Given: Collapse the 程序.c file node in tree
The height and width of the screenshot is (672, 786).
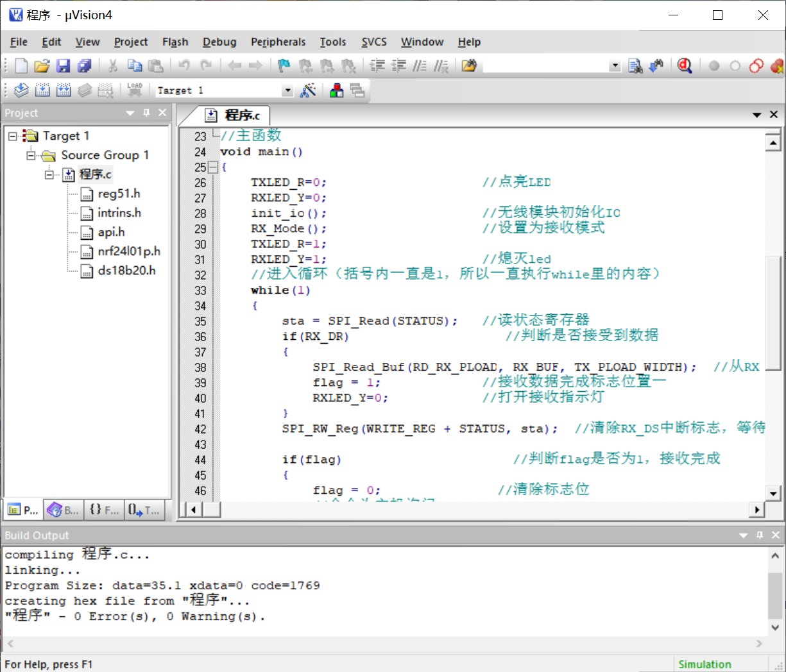Looking at the screenshot, I should point(49,174).
